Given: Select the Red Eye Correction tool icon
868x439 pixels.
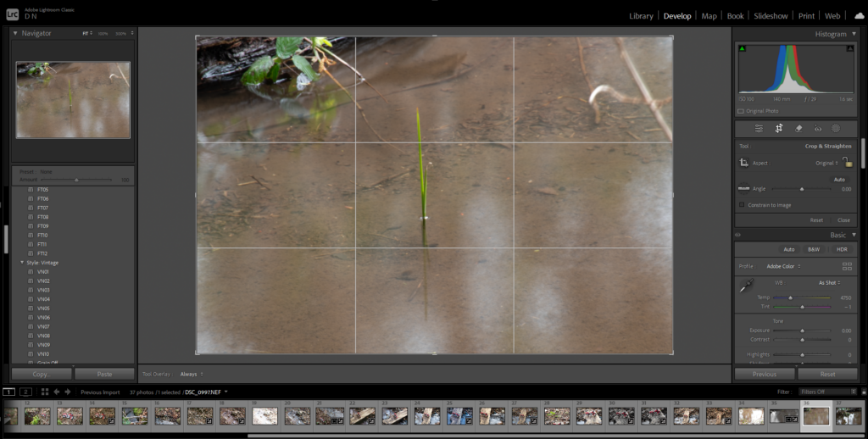Looking at the screenshot, I should (x=818, y=129).
